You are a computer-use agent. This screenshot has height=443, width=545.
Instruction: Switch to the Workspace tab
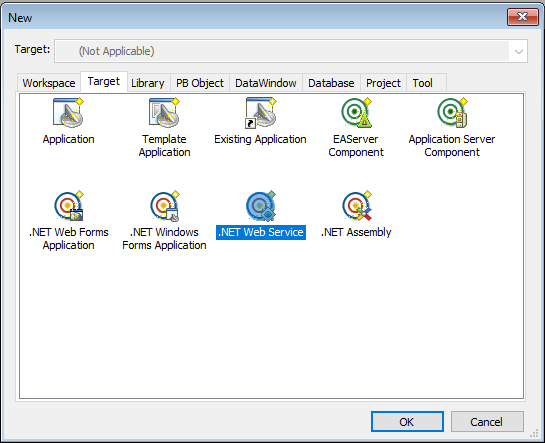pos(49,83)
